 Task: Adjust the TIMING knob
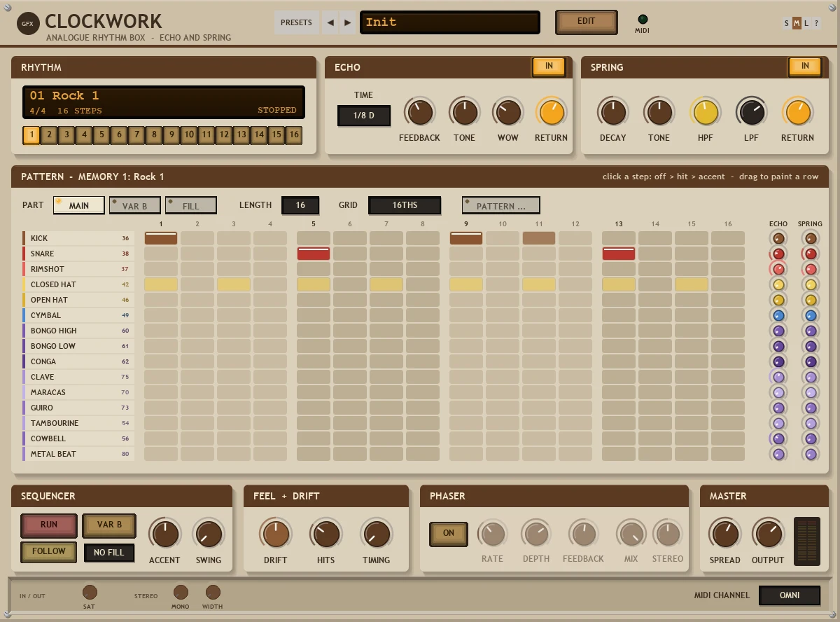pos(377,534)
